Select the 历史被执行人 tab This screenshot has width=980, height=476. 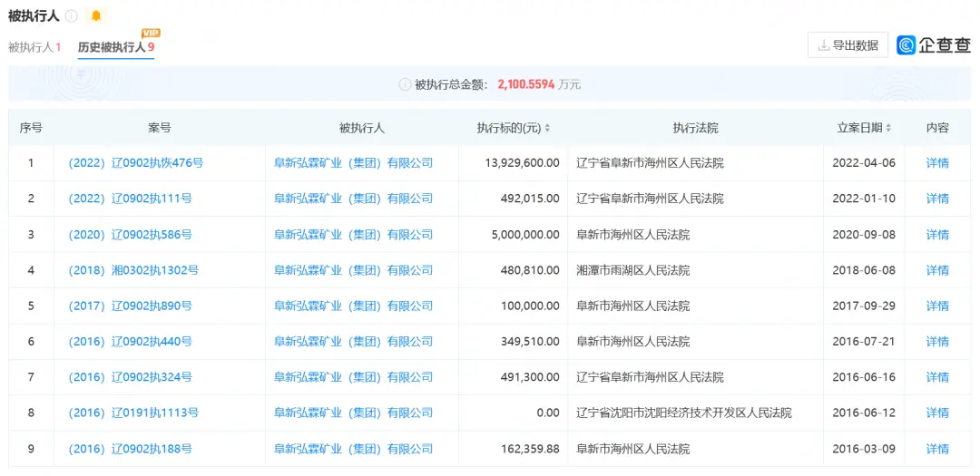(115, 47)
